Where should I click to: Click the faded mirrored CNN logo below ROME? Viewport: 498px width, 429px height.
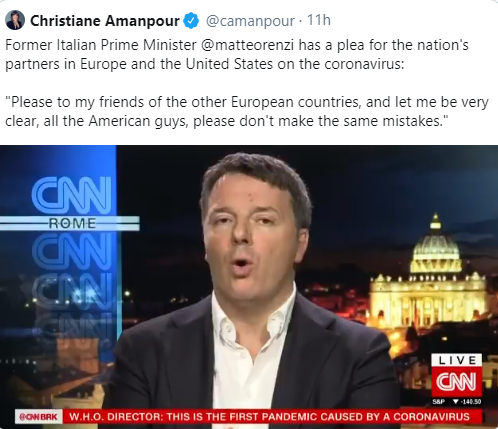[x=72, y=251]
